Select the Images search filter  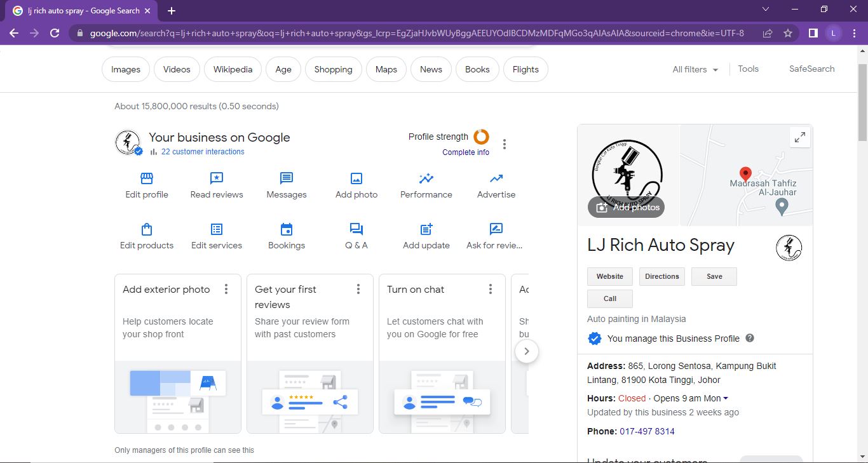(126, 70)
